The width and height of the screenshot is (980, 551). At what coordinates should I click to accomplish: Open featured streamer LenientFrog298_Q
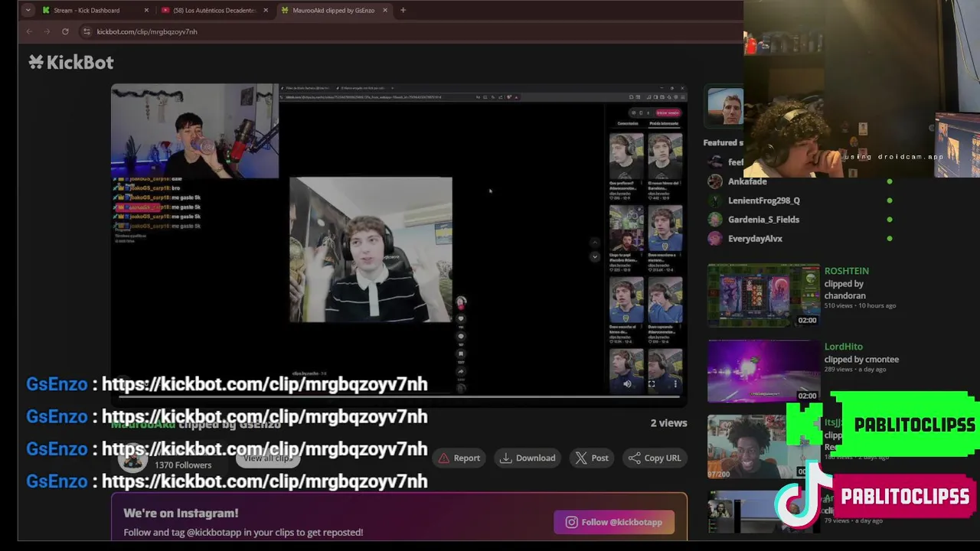(764, 201)
